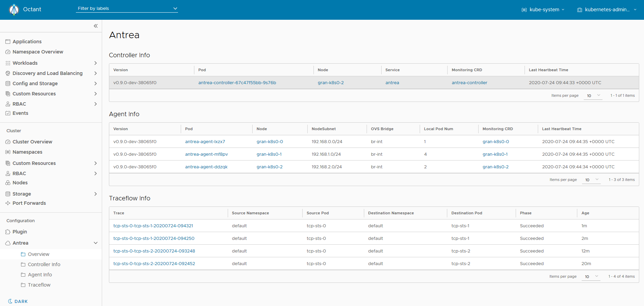Open Namespace Overview in sidebar
Screen dimensions: 644x306
pos(38,52)
